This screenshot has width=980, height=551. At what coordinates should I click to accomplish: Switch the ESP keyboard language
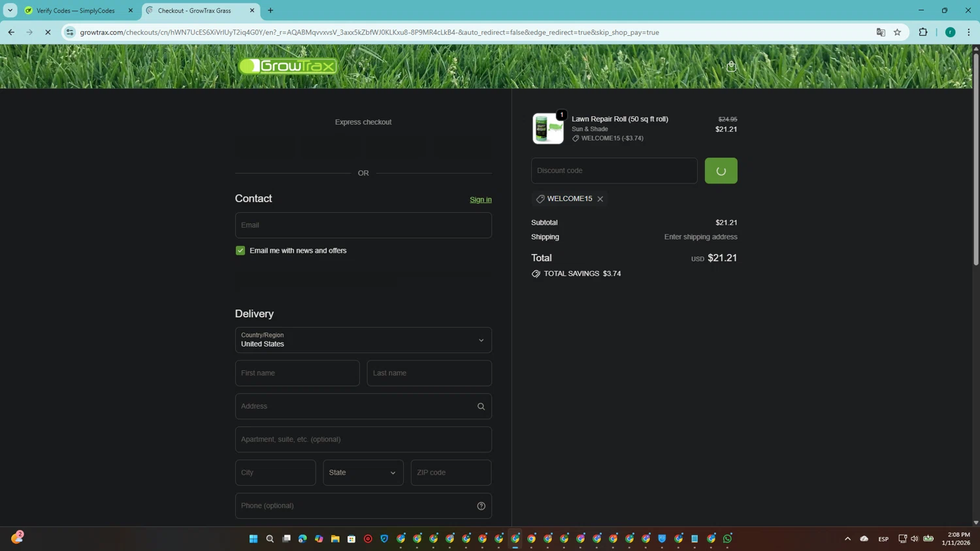point(883,539)
